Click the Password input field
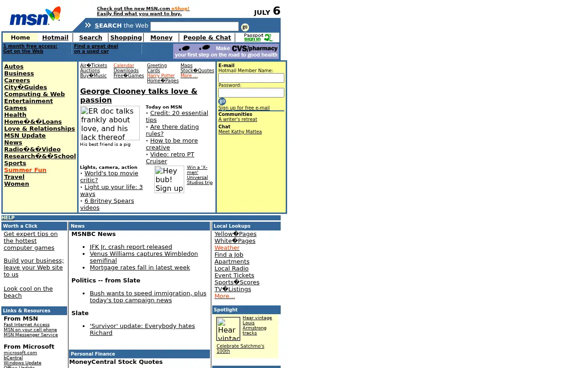The width and height of the screenshot is (588, 368). tap(251, 93)
